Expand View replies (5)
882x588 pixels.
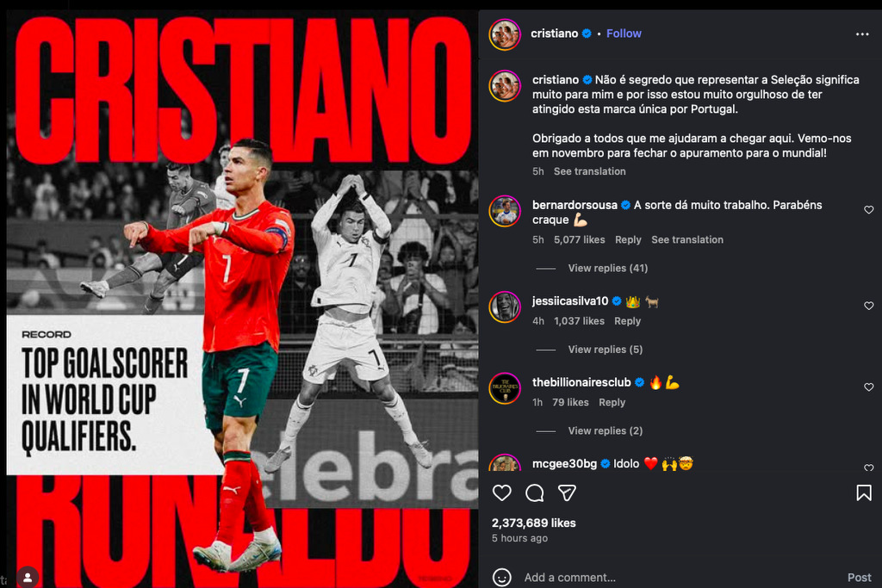606,350
